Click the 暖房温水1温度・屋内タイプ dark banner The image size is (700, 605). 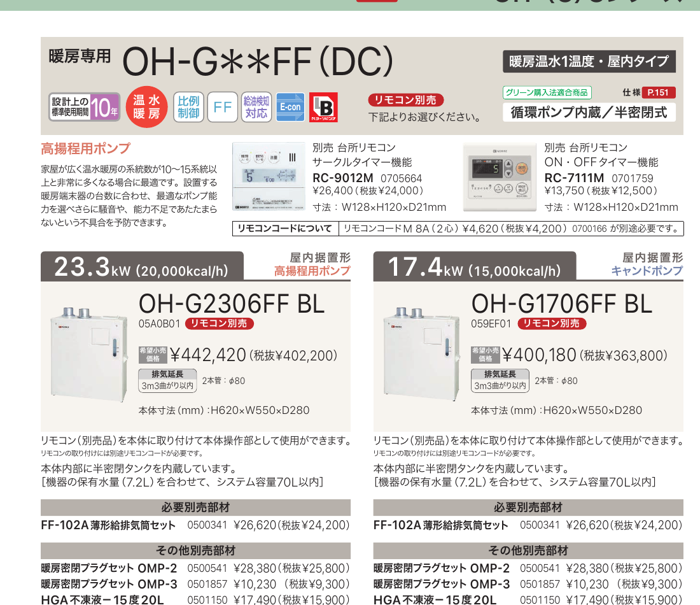(x=589, y=61)
